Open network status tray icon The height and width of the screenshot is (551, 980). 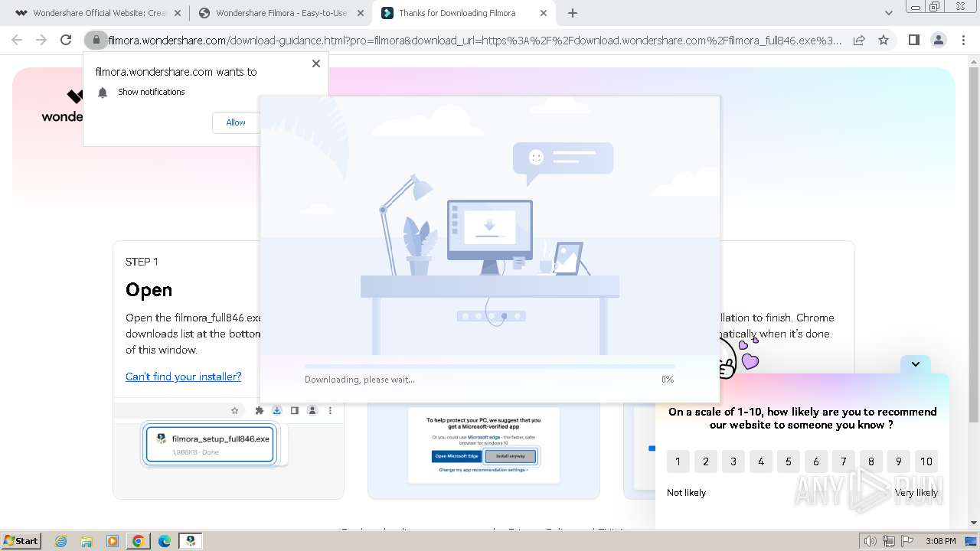click(888, 541)
